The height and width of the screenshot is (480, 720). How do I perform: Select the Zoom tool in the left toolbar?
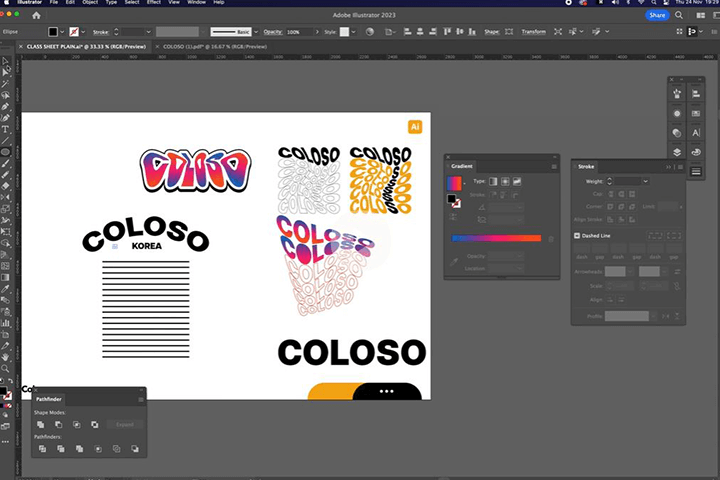(x=5, y=368)
